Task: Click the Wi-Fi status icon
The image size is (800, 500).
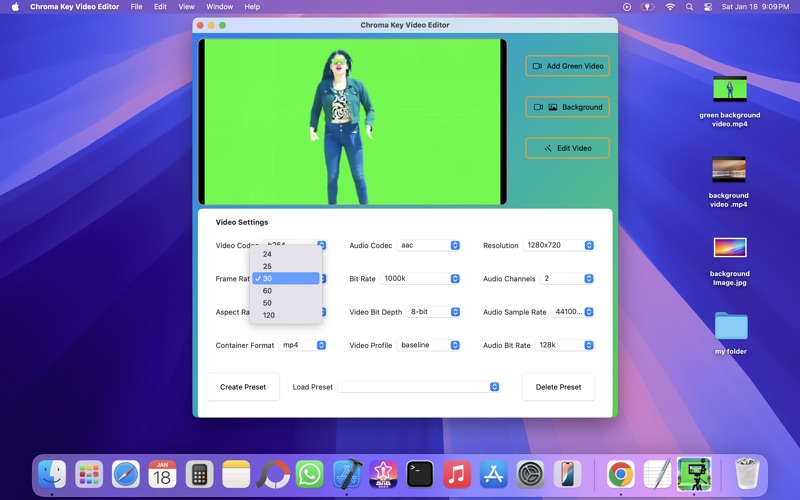Action: tap(670, 7)
